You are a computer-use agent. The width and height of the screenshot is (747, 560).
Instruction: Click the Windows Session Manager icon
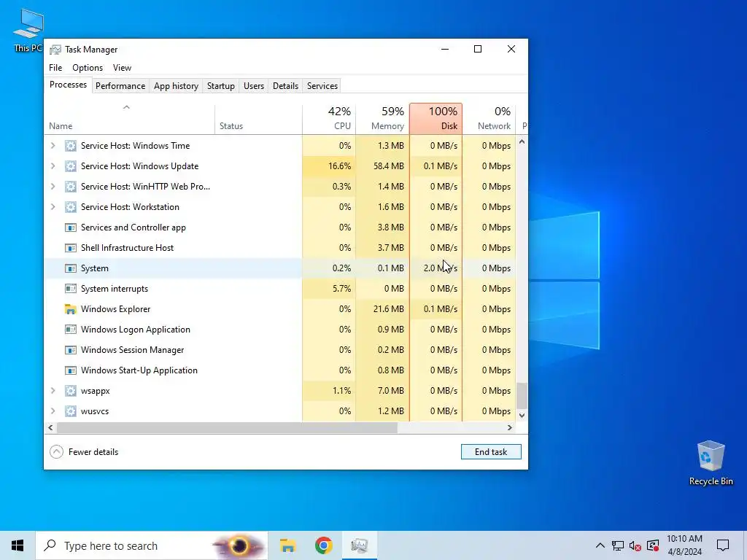click(x=71, y=350)
